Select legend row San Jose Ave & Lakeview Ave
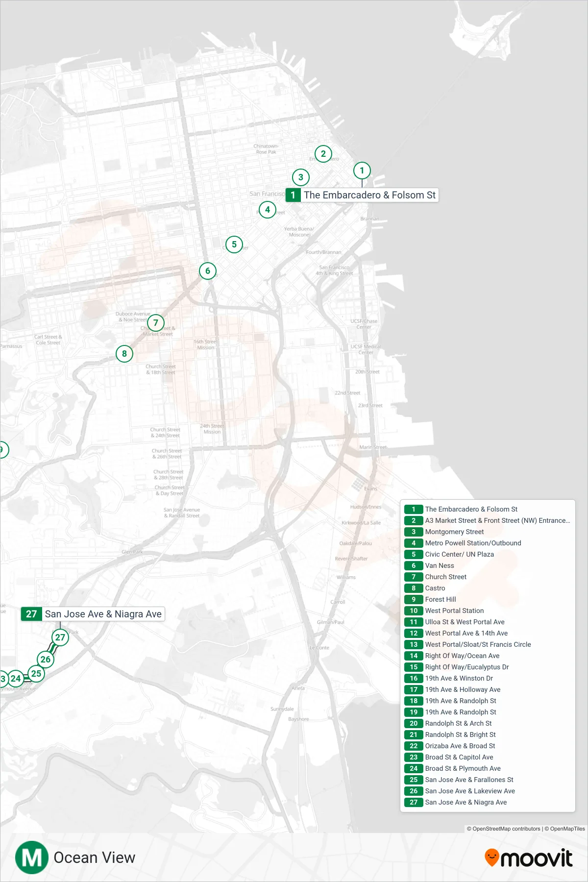This screenshot has height=882, width=588. [488, 791]
